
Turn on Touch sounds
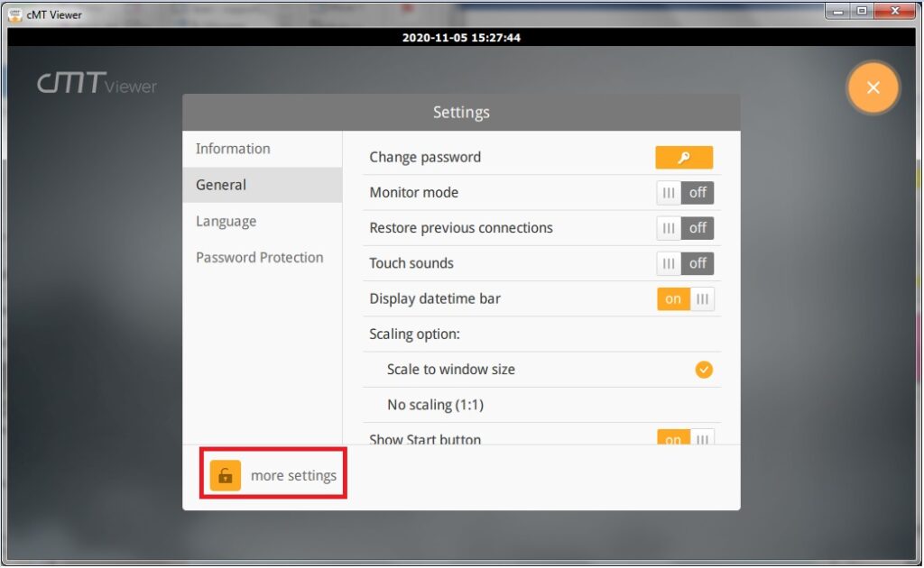686,263
